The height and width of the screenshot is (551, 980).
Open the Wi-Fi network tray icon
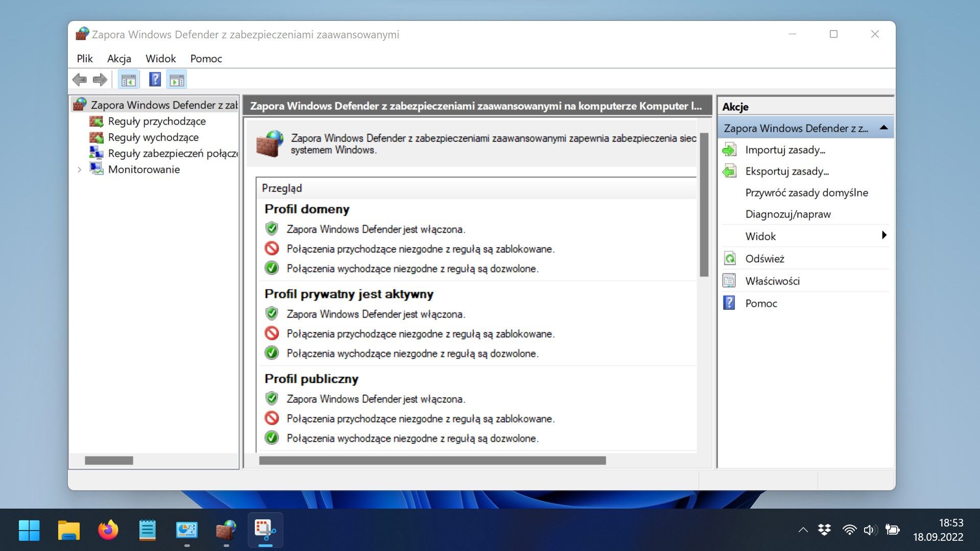pos(849,530)
